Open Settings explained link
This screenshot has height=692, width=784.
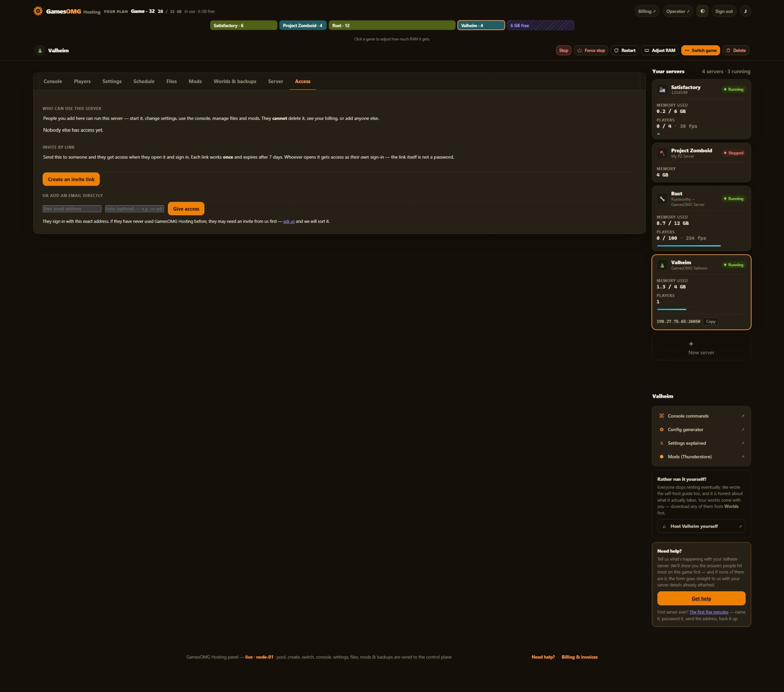[x=701, y=443]
